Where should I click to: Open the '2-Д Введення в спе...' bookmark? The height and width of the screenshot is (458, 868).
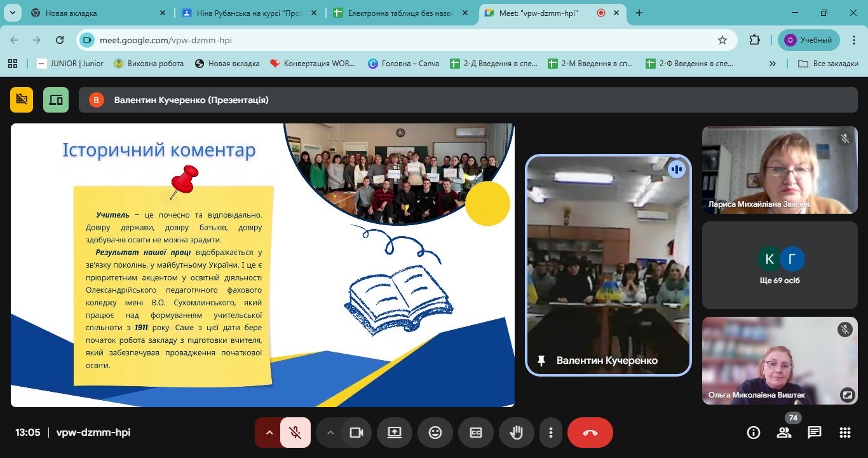[494, 64]
